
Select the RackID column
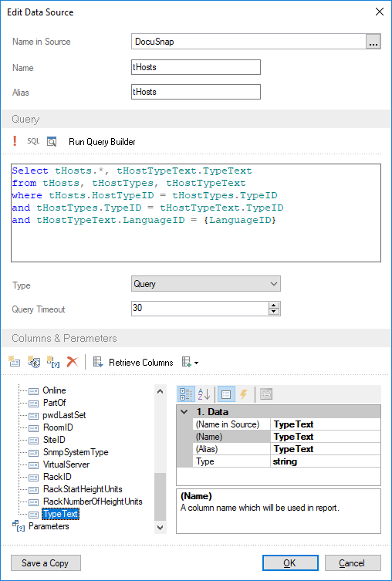tap(57, 477)
